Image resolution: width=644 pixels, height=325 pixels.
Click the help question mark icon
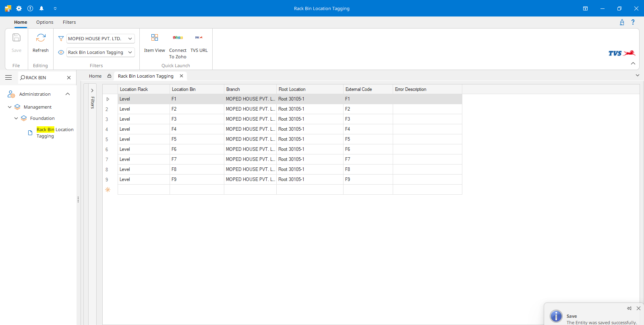[x=633, y=22]
